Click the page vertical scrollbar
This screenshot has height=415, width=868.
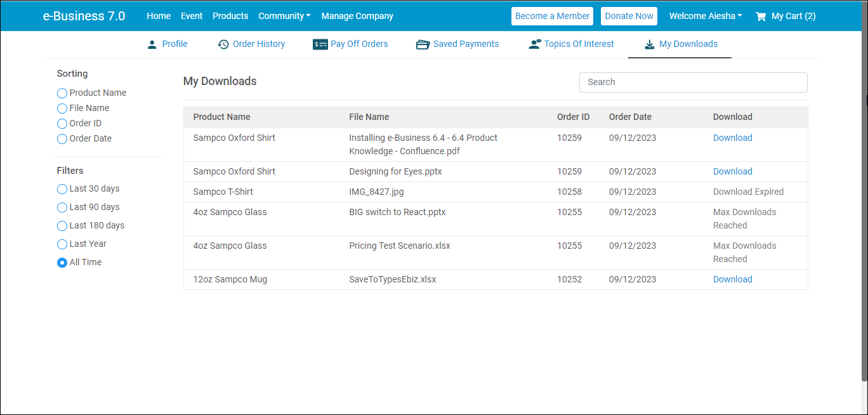(865, 190)
